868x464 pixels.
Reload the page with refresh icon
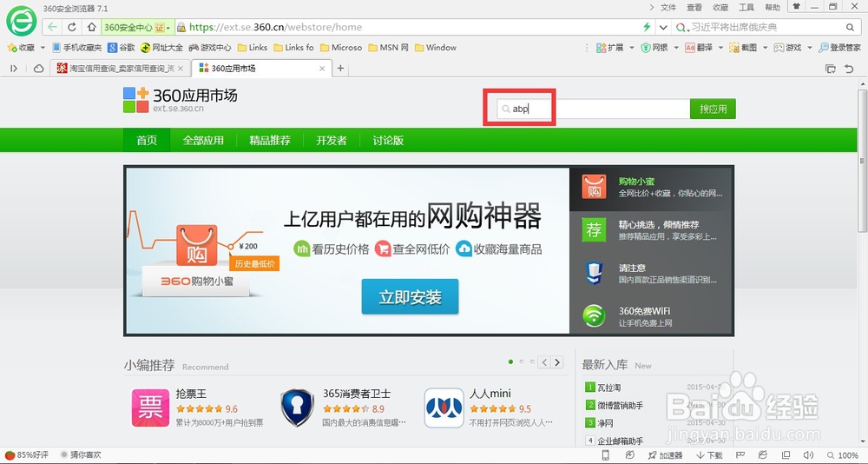coord(72,27)
